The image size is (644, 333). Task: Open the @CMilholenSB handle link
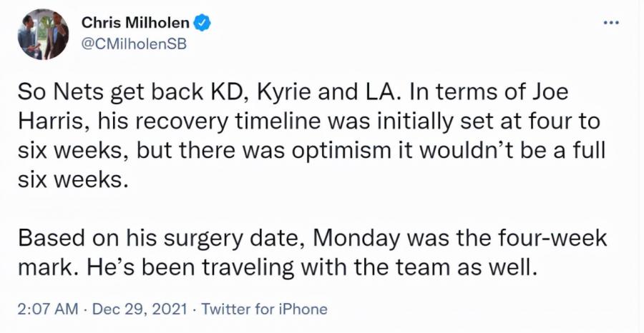[x=135, y=44]
